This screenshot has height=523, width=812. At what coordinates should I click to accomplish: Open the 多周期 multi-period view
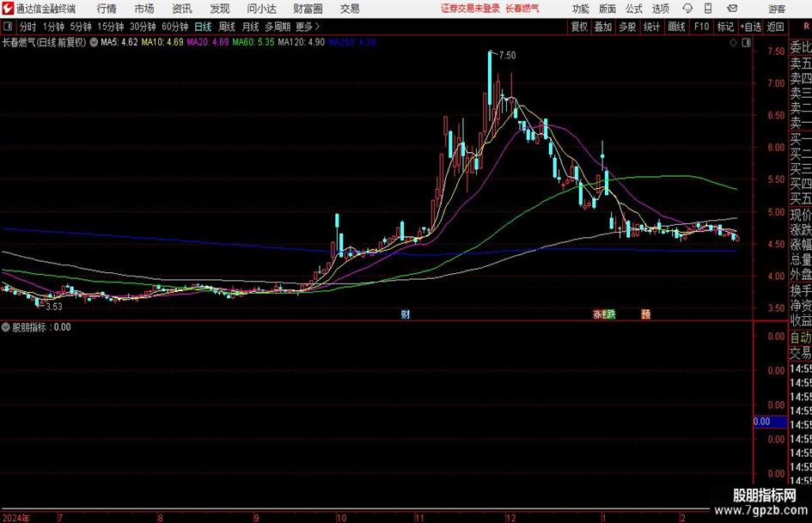pos(278,27)
